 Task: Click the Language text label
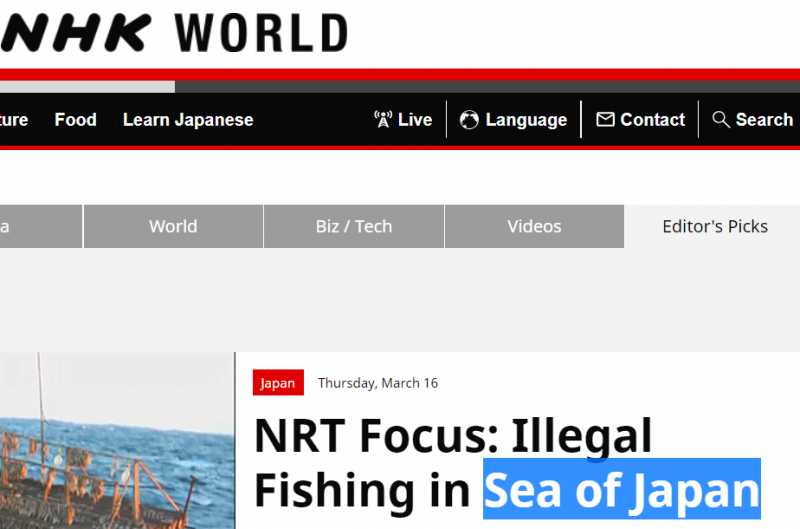coord(526,120)
